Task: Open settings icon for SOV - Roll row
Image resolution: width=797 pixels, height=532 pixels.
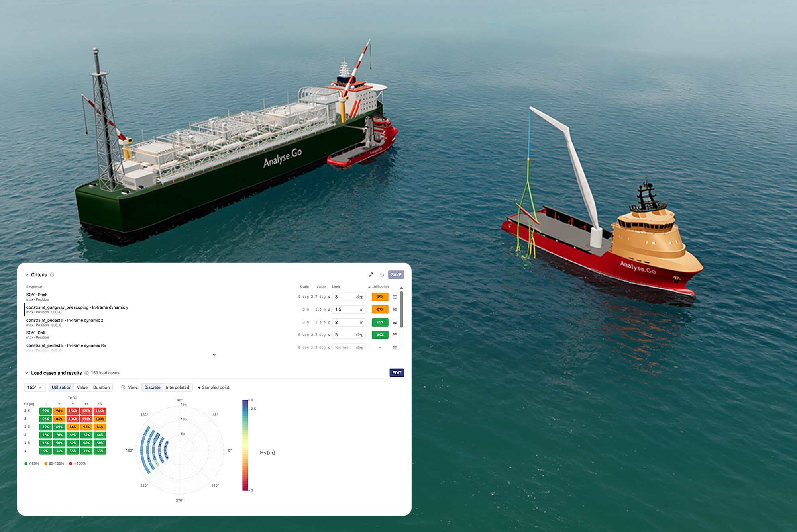Action: [x=395, y=335]
